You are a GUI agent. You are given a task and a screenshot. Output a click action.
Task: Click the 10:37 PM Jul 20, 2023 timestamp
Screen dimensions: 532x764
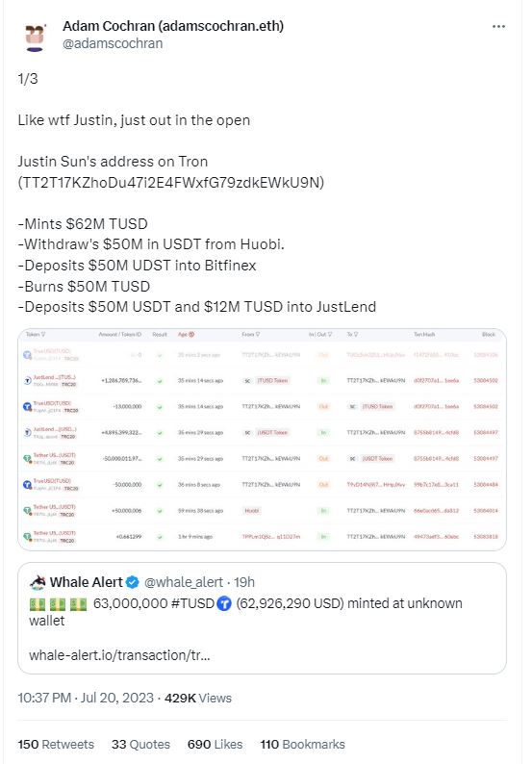(x=86, y=698)
